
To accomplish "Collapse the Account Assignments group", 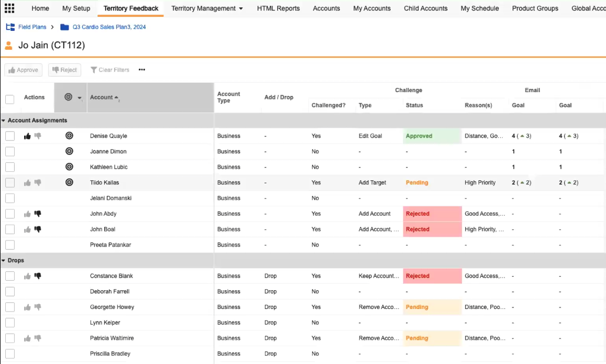I will (x=4, y=120).
